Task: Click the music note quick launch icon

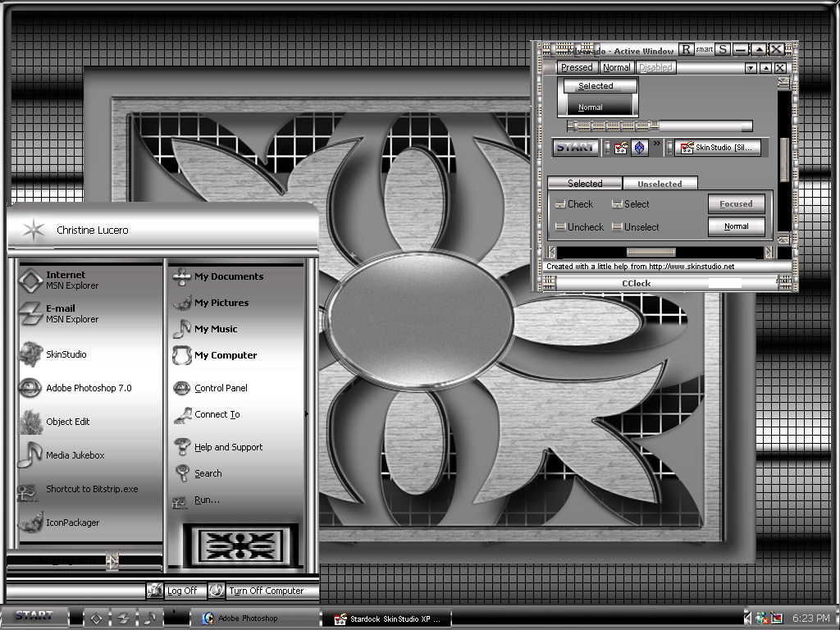Action: (x=149, y=619)
